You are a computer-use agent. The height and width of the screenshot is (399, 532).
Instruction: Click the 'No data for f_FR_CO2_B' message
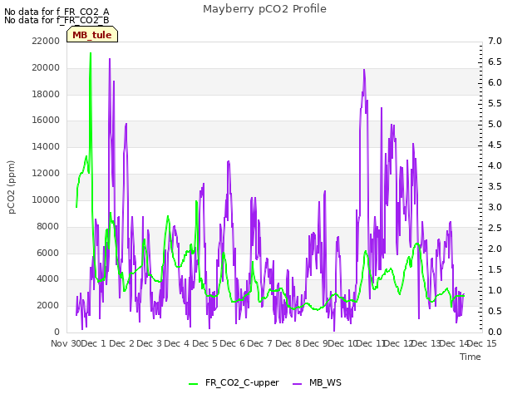pos(57,20)
